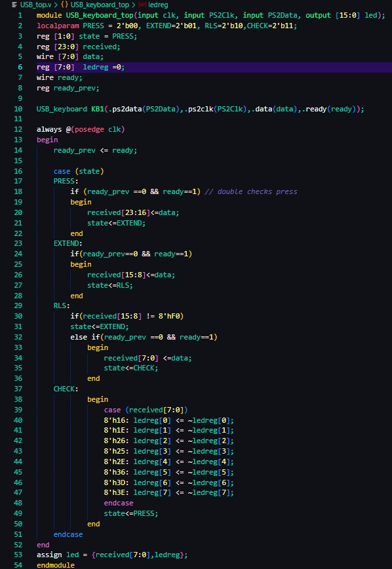Click '.ready(ready)' port connection
Image resolution: width=392 pixels, height=569 pixels.
(x=329, y=109)
